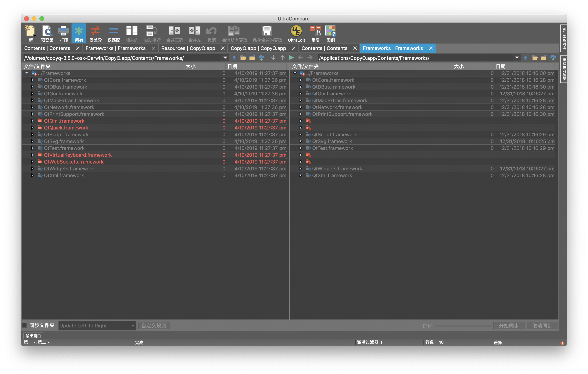This screenshot has height=374, width=588.
Task: Switch to Resources | CopyQ.app tab
Action: coord(188,48)
